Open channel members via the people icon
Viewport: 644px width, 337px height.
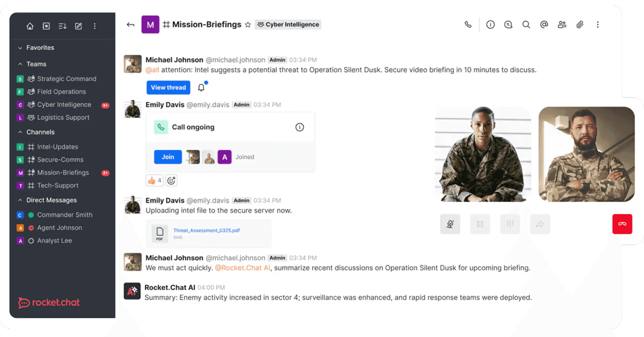[562, 25]
